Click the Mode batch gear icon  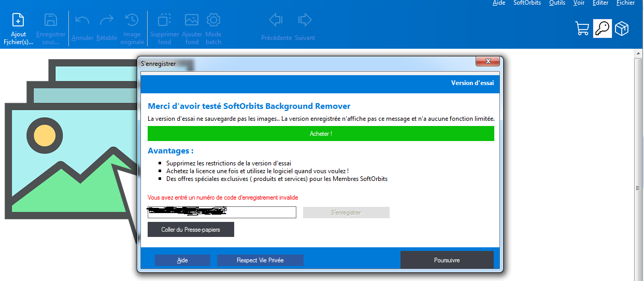pyautogui.click(x=213, y=20)
